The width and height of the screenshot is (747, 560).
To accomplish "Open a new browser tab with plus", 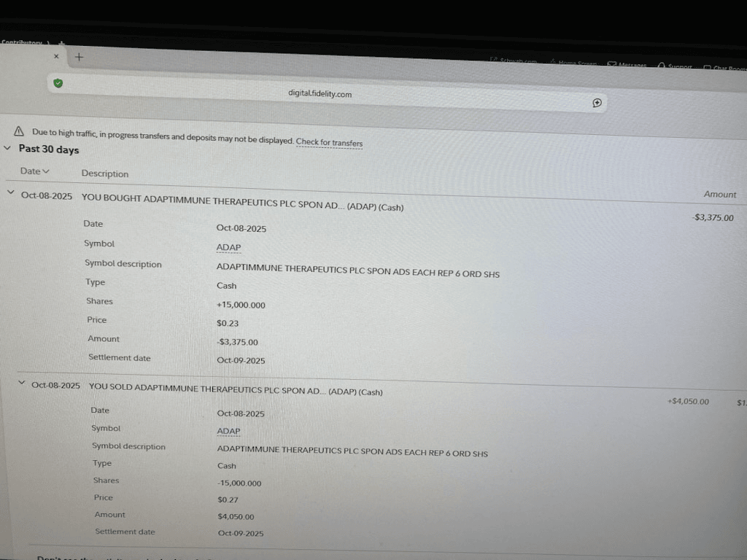I will point(79,57).
